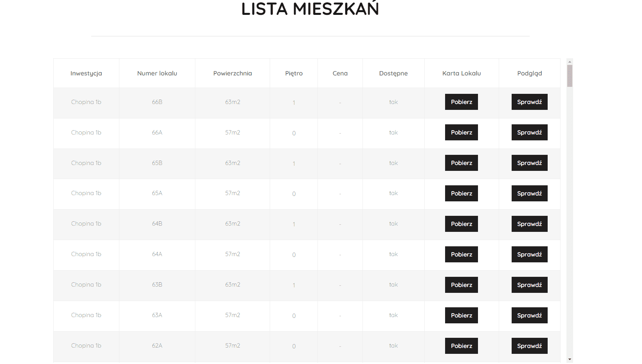The height and width of the screenshot is (364, 642).
Task: Click apartment number 64B link
Action: pos(157,224)
